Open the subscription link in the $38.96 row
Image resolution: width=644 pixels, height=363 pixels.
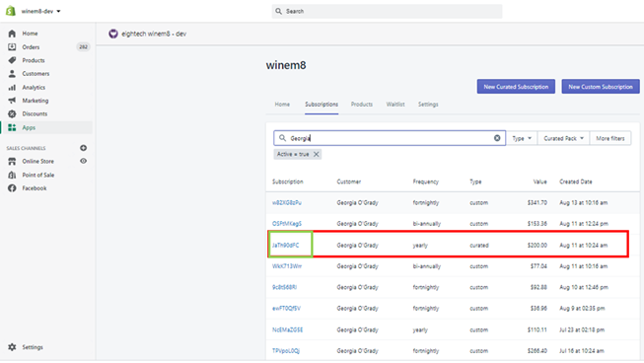[286, 309]
